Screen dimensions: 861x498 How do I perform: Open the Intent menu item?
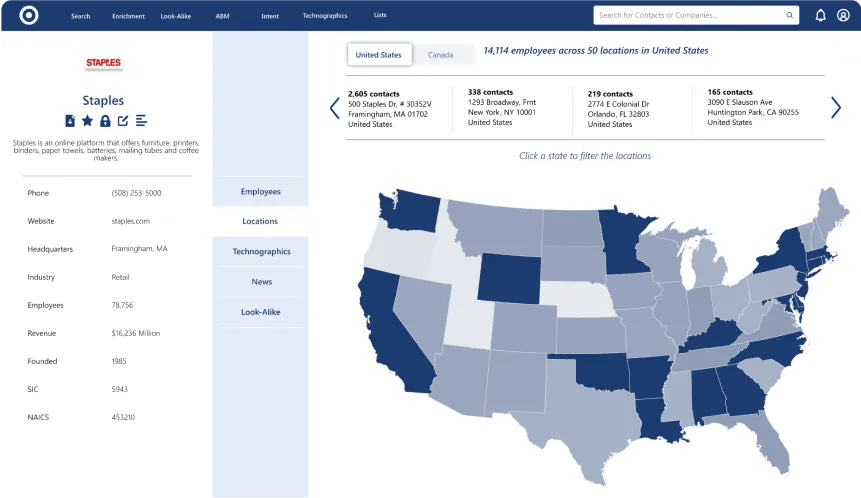[270, 16]
